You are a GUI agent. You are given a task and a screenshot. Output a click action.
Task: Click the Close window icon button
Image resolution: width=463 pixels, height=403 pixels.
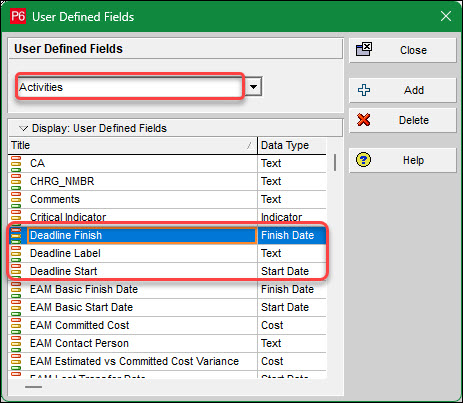[x=446, y=16]
